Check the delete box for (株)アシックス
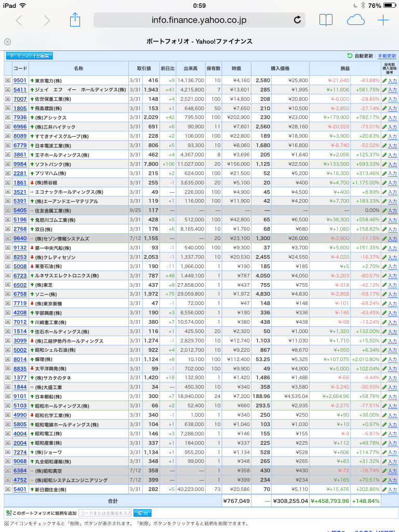 tap(7, 117)
